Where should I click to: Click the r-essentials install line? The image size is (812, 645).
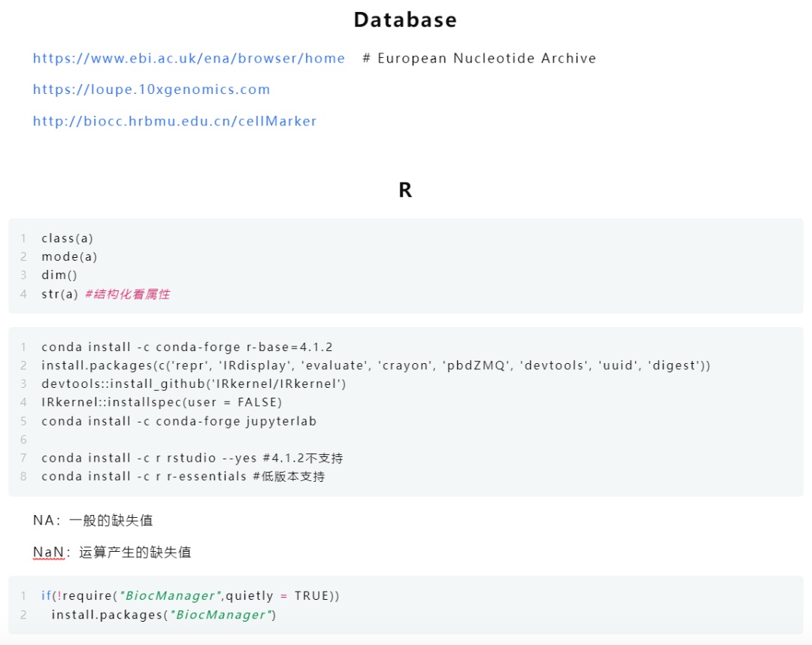pos(183,477)
